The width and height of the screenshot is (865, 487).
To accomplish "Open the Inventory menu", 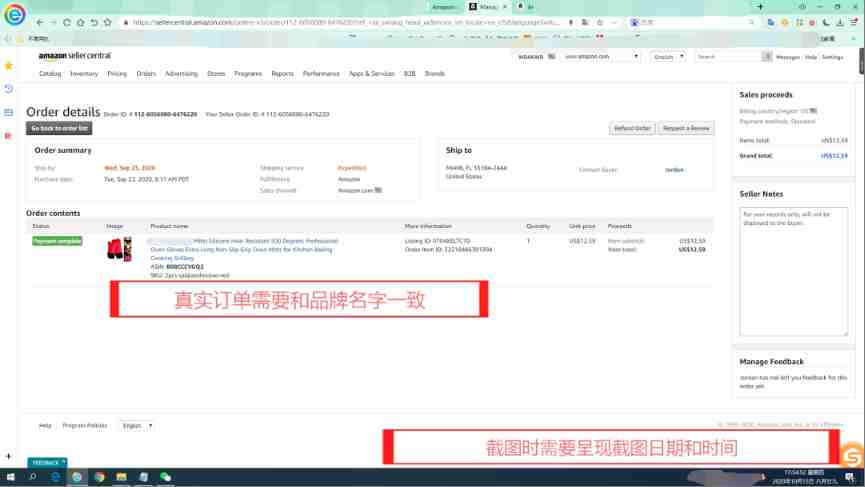I will point(84,73).
